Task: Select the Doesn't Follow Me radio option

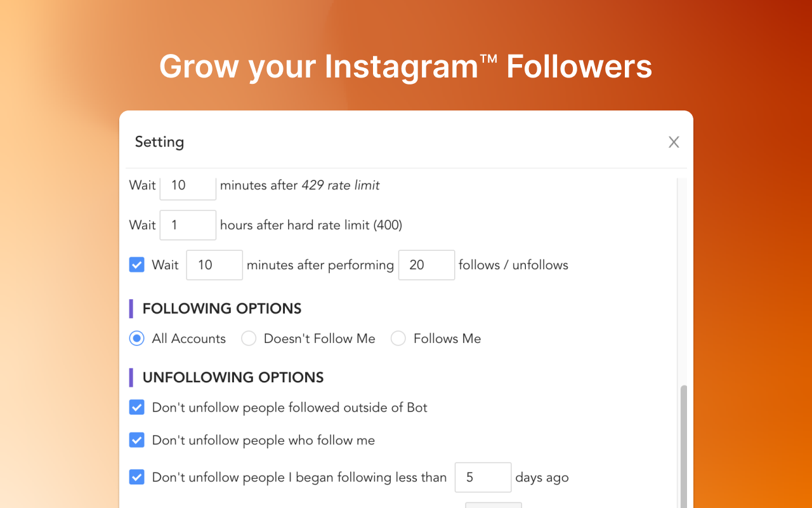Action: 249,338
